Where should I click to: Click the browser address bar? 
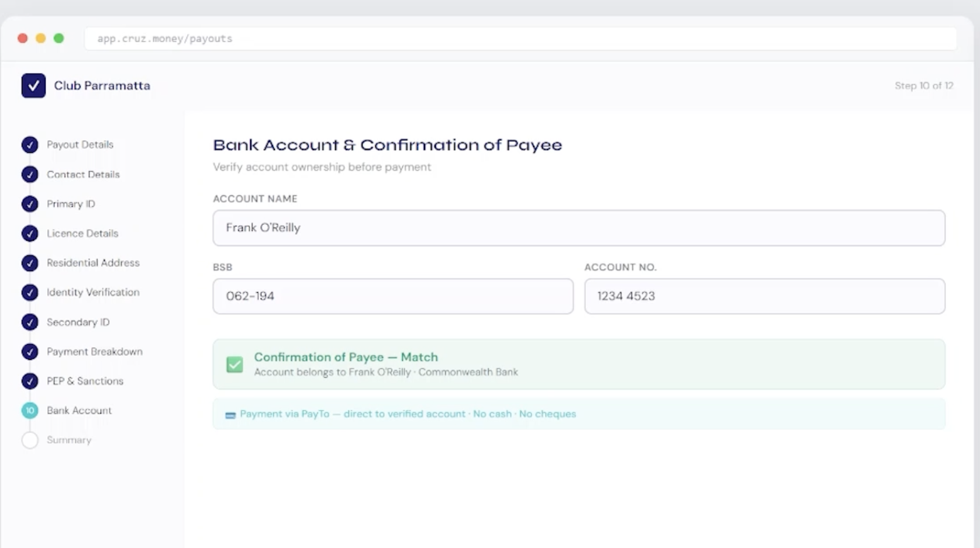[520, 39]
